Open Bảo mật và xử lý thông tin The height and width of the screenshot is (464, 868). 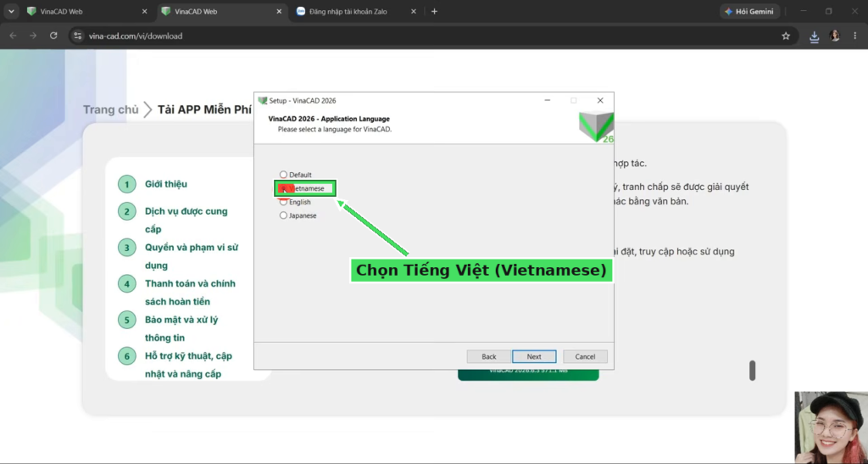click(183, 328)
